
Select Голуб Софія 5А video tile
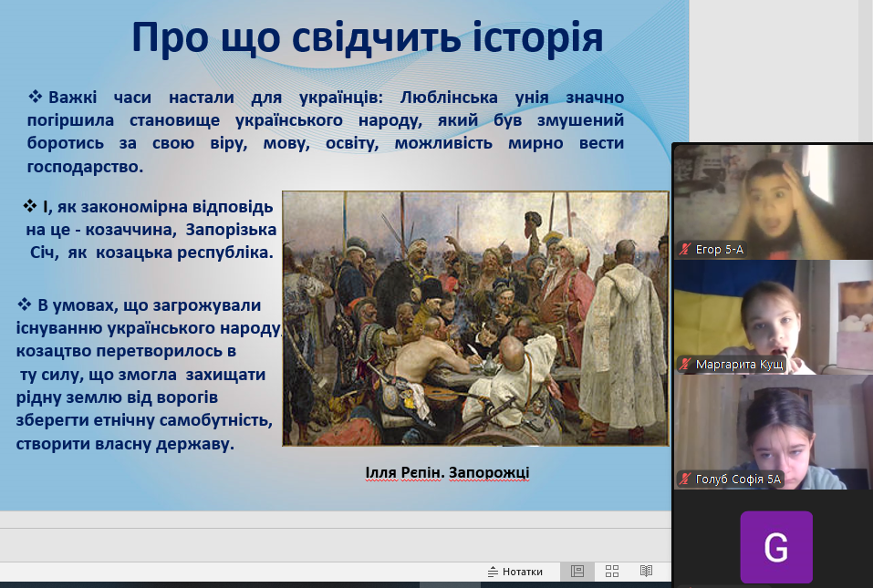774,432
